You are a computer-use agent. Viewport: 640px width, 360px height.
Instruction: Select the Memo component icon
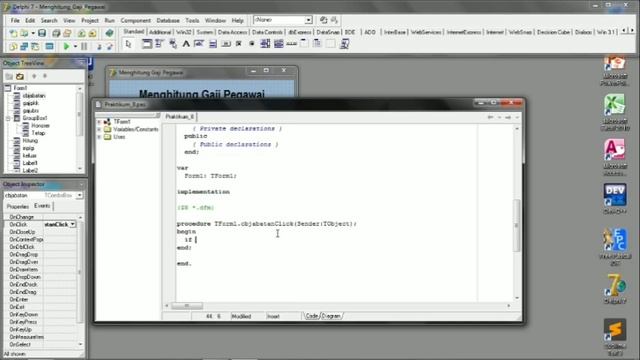point(213,44)
